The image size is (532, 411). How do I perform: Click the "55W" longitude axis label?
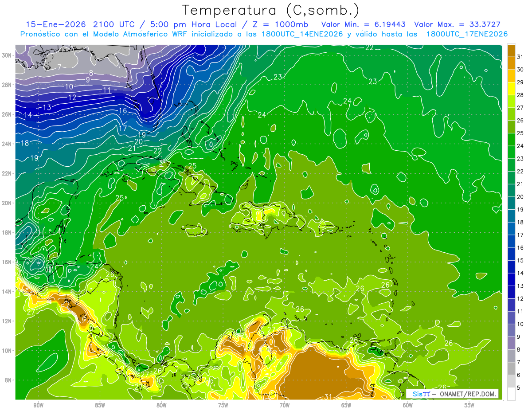469,405
